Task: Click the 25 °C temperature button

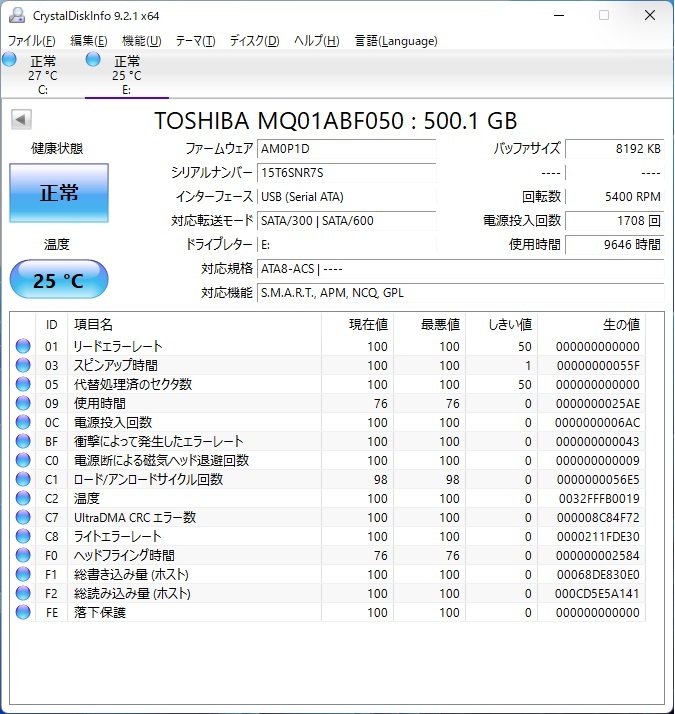Action: coord(59,280)
